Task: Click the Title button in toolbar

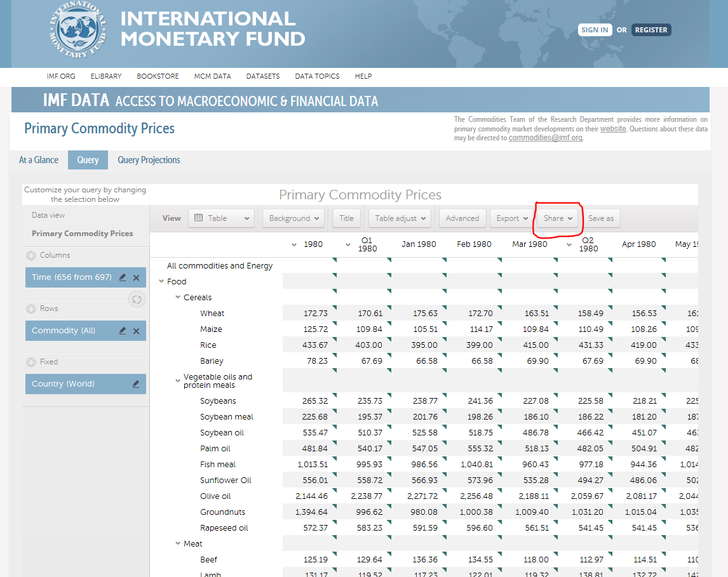Action: (346, 218)
